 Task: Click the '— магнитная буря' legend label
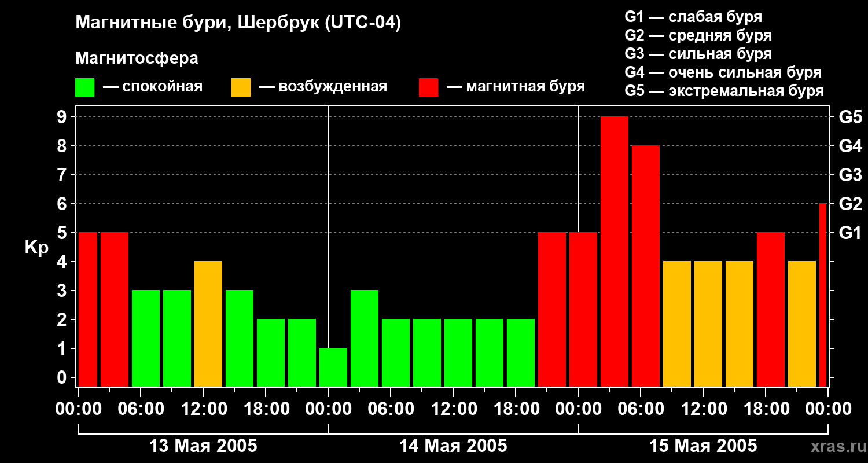pyautogui.click(x=516, y=87)
